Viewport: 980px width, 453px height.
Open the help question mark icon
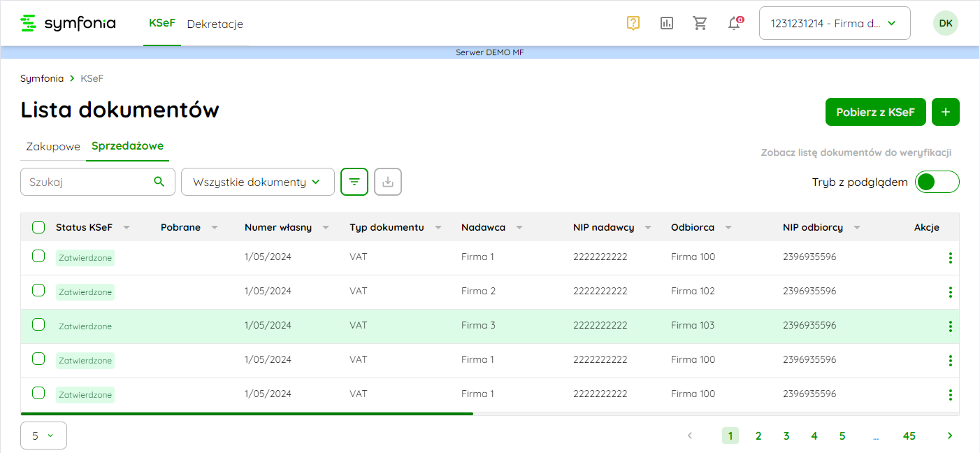pos(633,23)
